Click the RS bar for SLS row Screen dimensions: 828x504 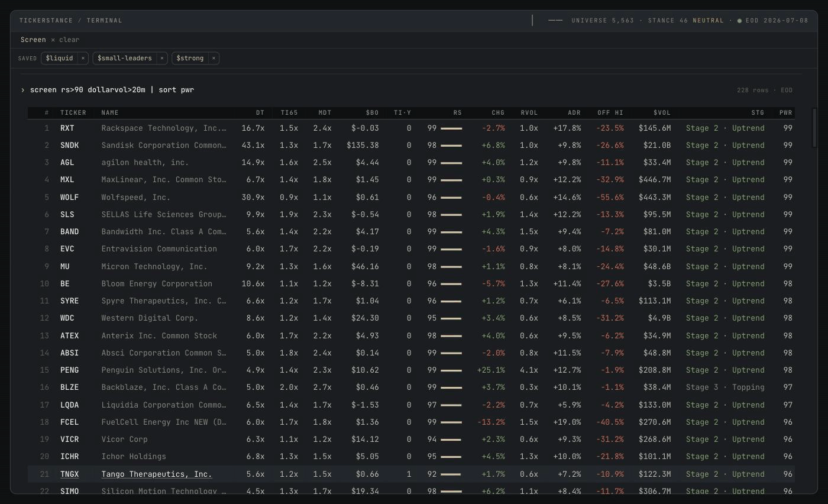tap(451, 215)
